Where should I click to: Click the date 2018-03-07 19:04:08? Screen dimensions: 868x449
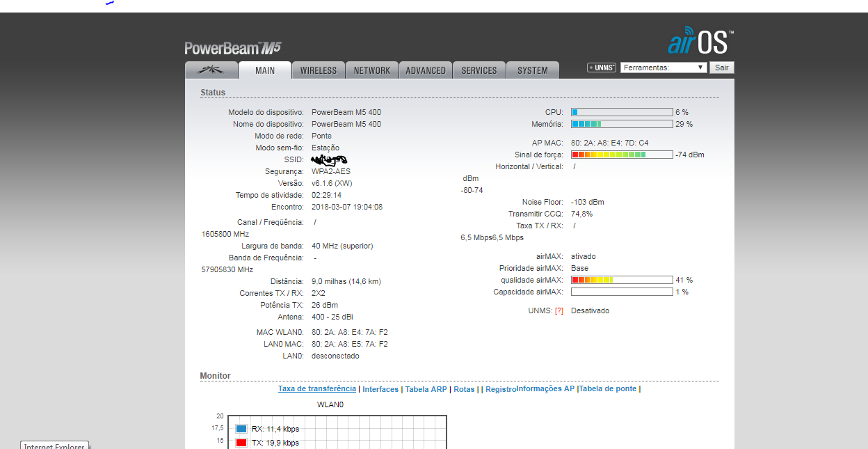(347, 207)
